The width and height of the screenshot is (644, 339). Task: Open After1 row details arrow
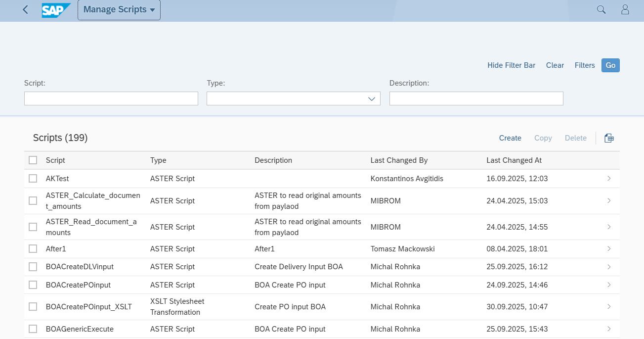click(609, 249)
